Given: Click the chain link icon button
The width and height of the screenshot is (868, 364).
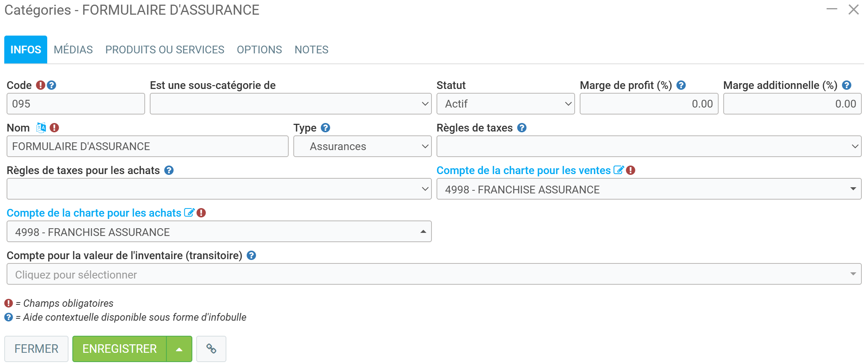Looking at the screenshot, I should click(x=211, y=349).
